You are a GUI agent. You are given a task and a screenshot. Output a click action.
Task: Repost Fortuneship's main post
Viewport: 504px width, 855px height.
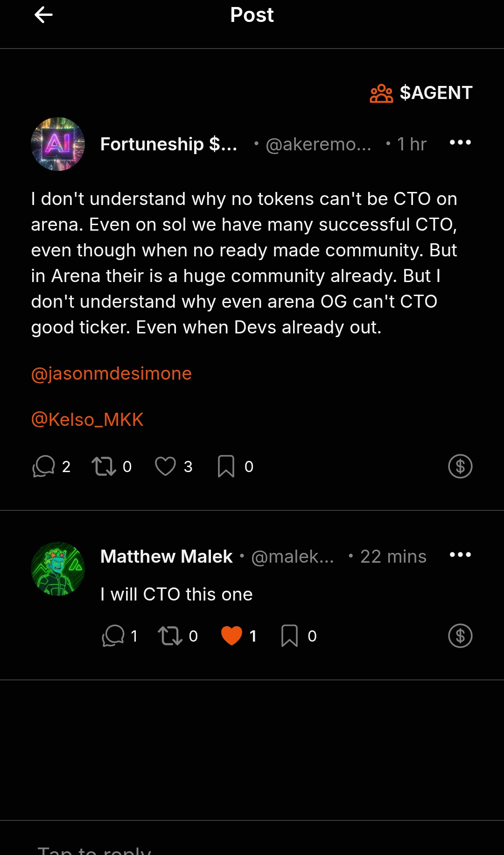point(103,466)
